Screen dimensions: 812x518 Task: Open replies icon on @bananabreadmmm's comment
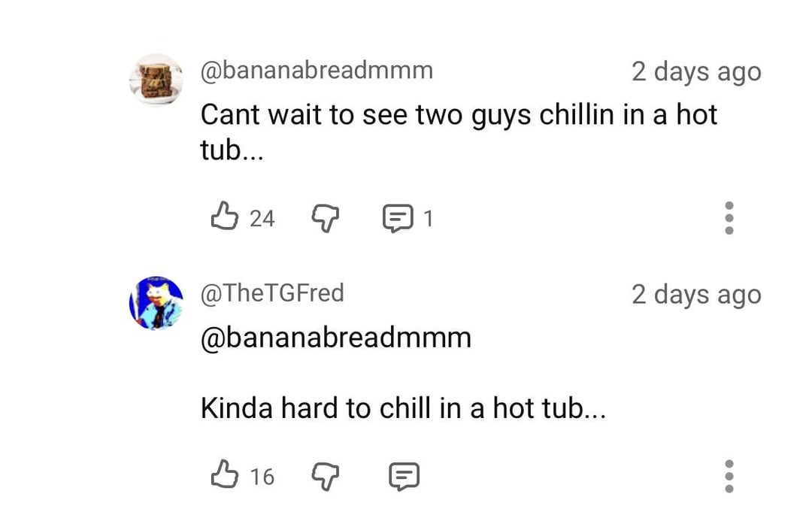[x=395, y=219]
